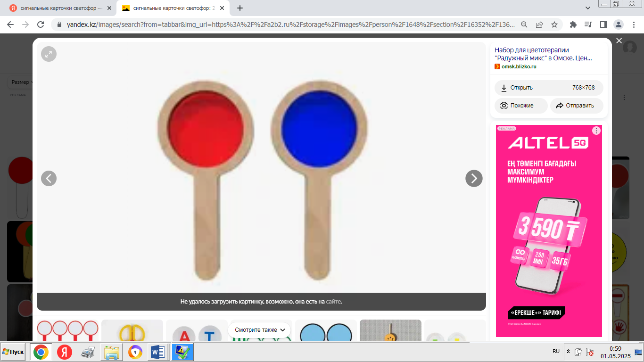Close the first Yandex search tab
Image resolution: width=644 pixels, height=362 pixels.
pyautogui.click(x=109, y=8)
